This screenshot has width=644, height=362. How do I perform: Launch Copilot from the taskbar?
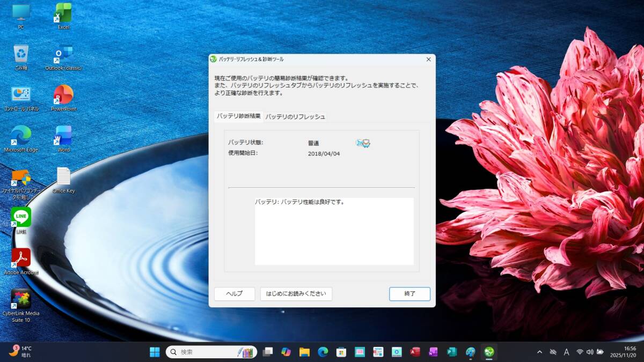click(286, 352)
